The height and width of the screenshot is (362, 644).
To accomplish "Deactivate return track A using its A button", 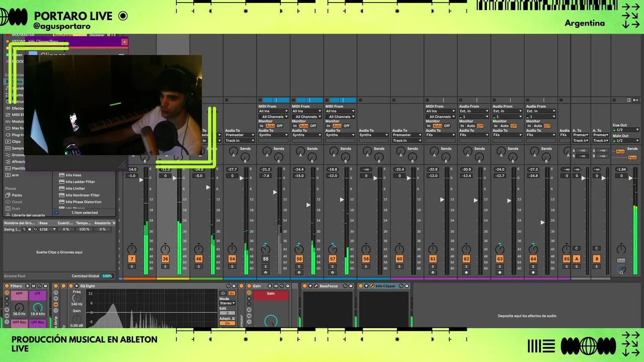I will (577, 259).
